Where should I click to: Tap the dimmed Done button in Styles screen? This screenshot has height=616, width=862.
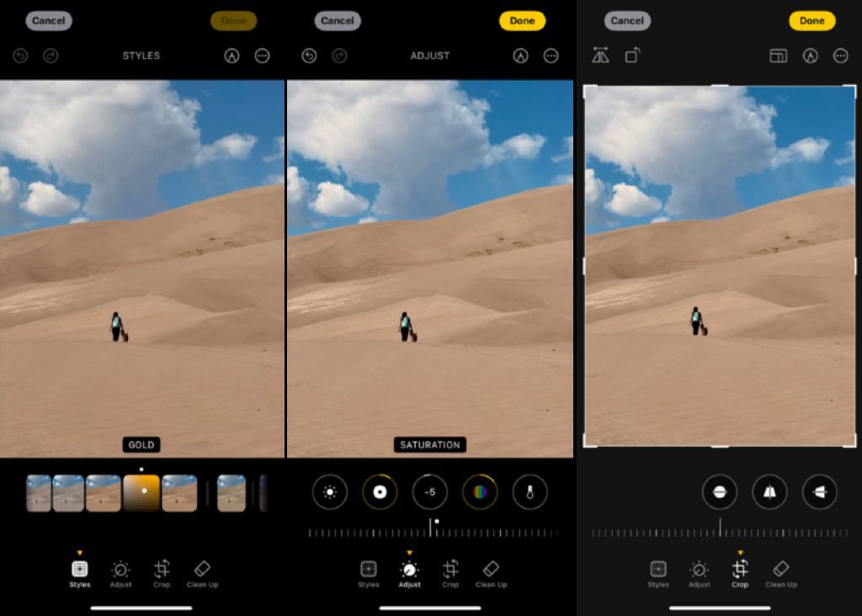pos(233,21)
